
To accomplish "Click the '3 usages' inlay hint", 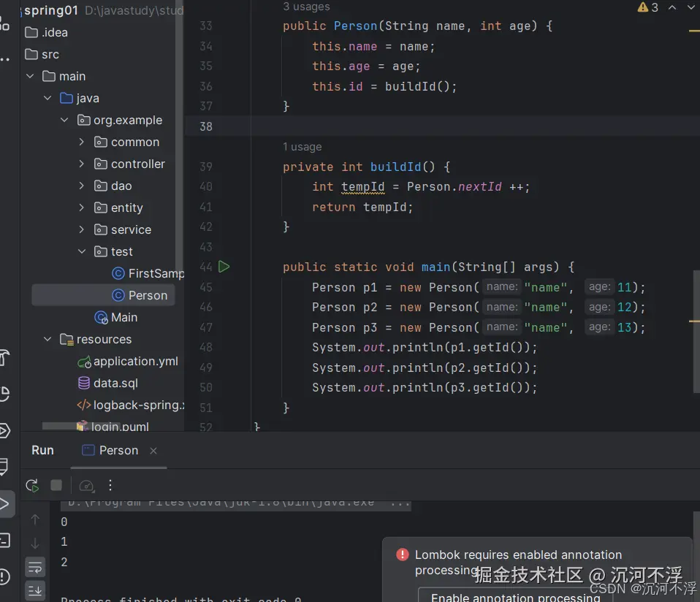I will [306, 7].
